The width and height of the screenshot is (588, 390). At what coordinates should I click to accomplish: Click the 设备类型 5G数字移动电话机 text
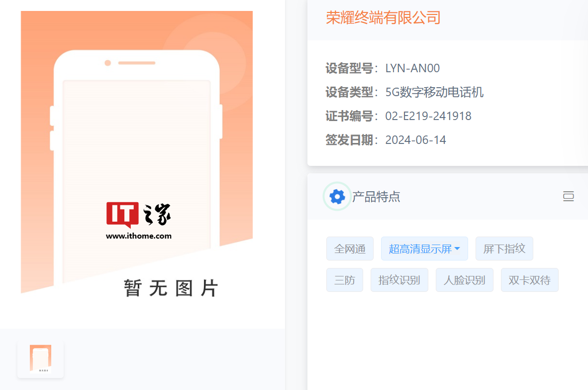pyautogui.click(x=434, y=92)
